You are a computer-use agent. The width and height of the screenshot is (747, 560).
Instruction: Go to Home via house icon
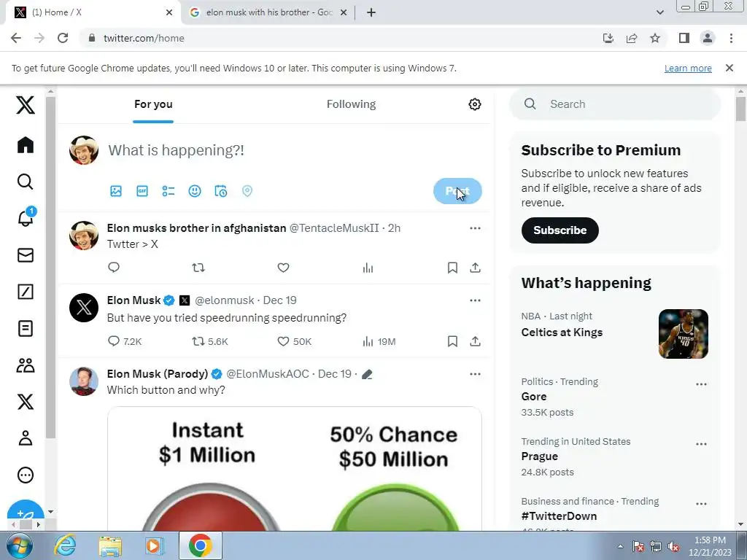pyautogui.click(x=26, y=145)
